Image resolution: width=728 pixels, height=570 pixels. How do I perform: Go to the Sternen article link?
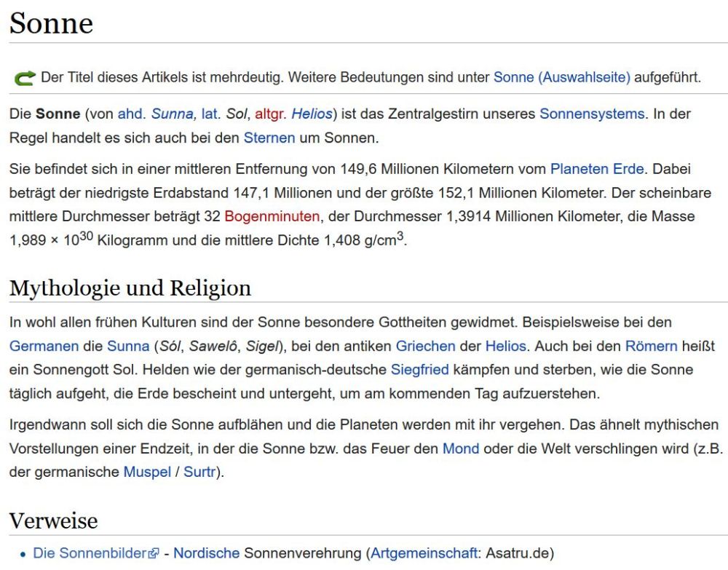pyautogui.click(x=269, y=138)
